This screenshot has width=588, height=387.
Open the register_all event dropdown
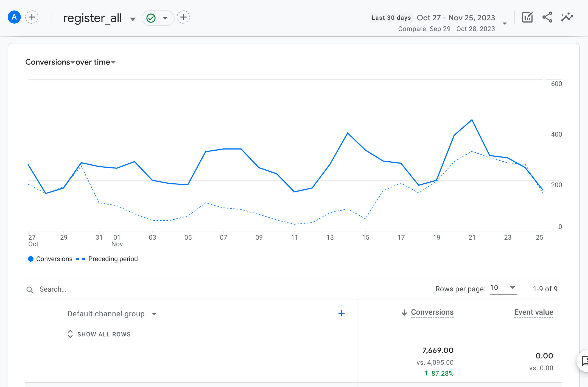click(x=133, y=19)
